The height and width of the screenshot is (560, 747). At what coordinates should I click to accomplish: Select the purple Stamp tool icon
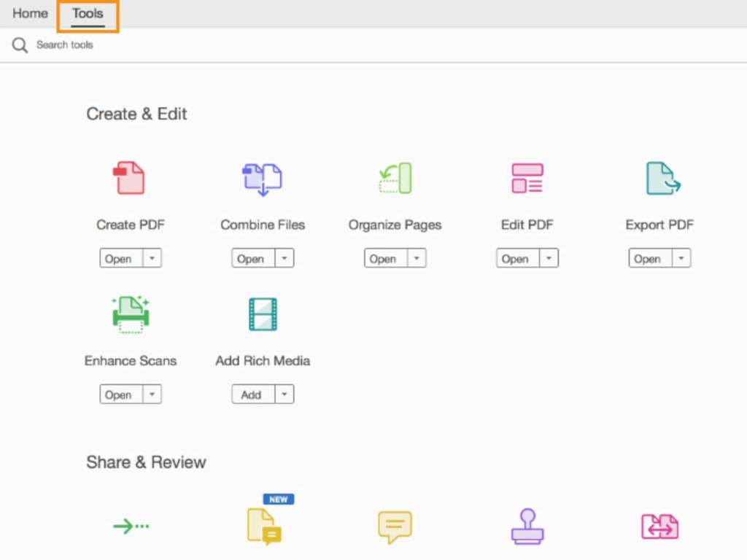(x=527, y=526)
